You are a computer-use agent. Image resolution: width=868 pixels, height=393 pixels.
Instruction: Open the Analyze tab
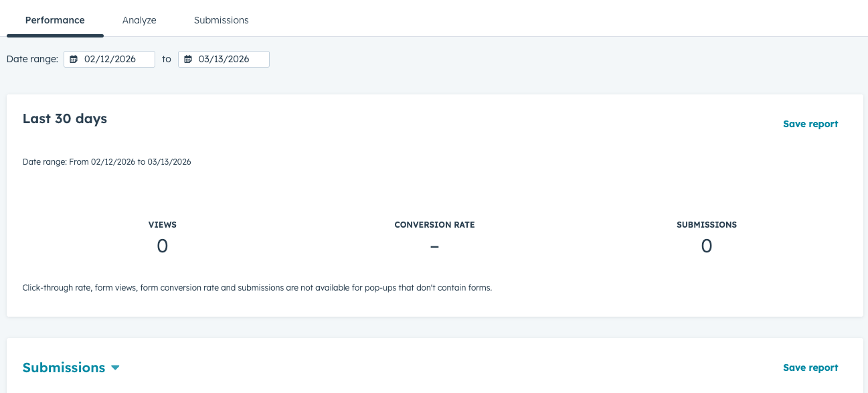point(139,20)
